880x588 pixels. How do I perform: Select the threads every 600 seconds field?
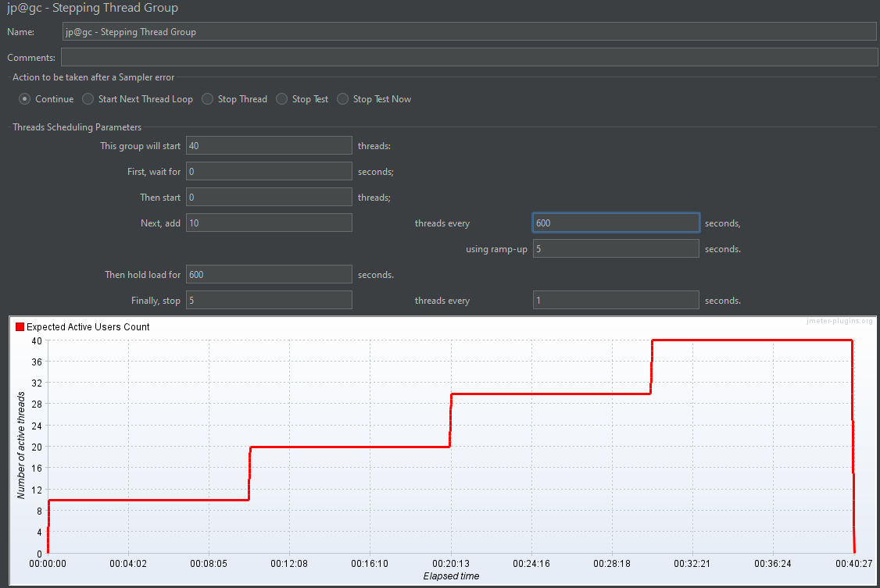pyautogui.click(x=615, y=223)
